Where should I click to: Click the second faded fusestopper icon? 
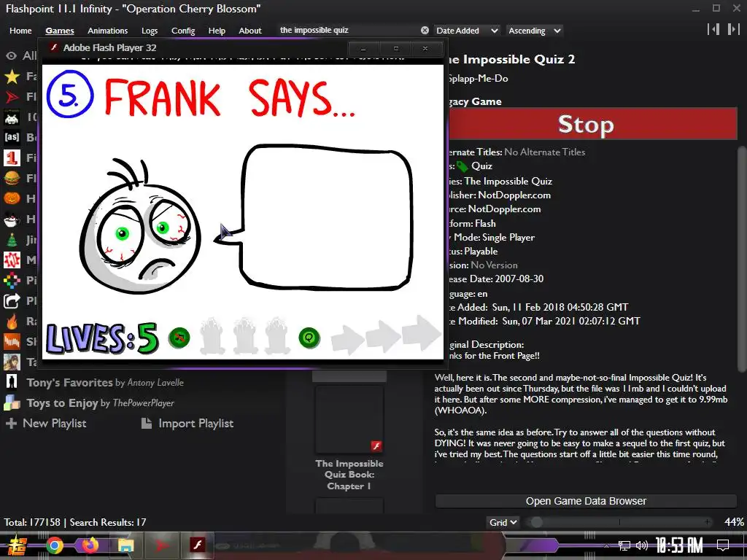tap(245, 336)
